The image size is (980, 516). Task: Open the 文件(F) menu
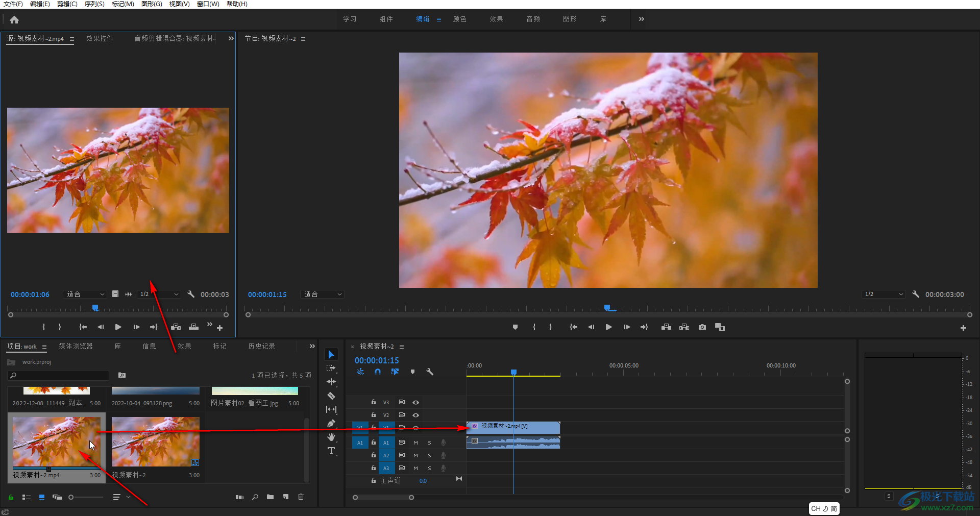(x=13, y=4)
